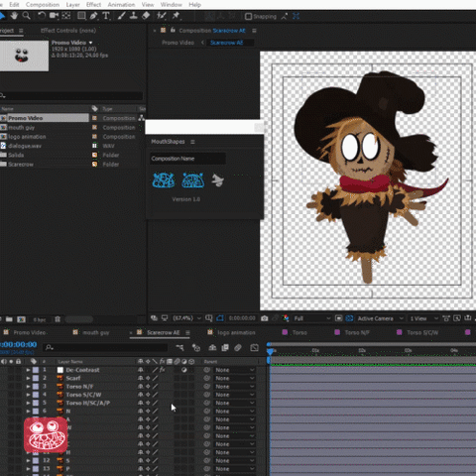Toggle shy switch for Scarf layer
This screenshot has width=476, height=476.
click(141, 378)
